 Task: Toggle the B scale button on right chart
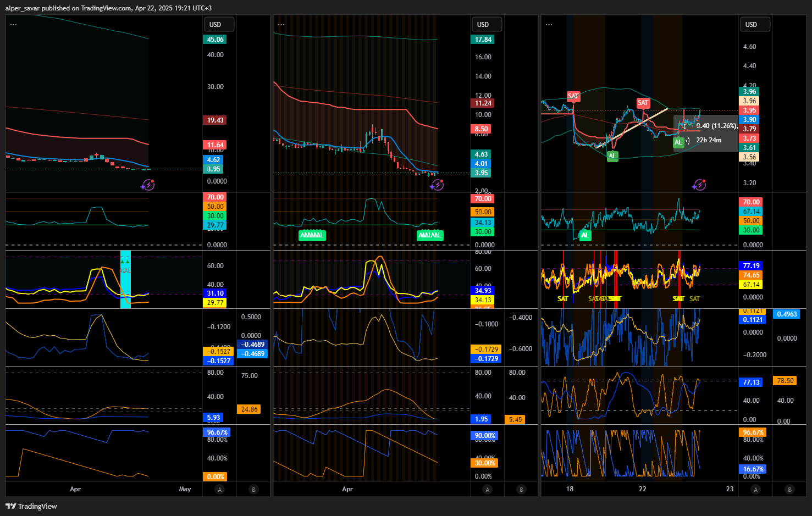[789, 489]
